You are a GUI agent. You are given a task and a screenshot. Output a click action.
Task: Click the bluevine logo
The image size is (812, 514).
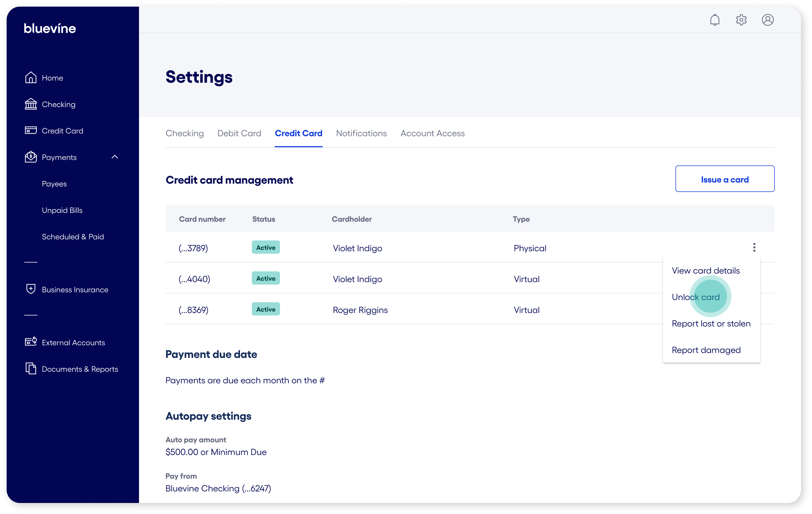(50, 29)
